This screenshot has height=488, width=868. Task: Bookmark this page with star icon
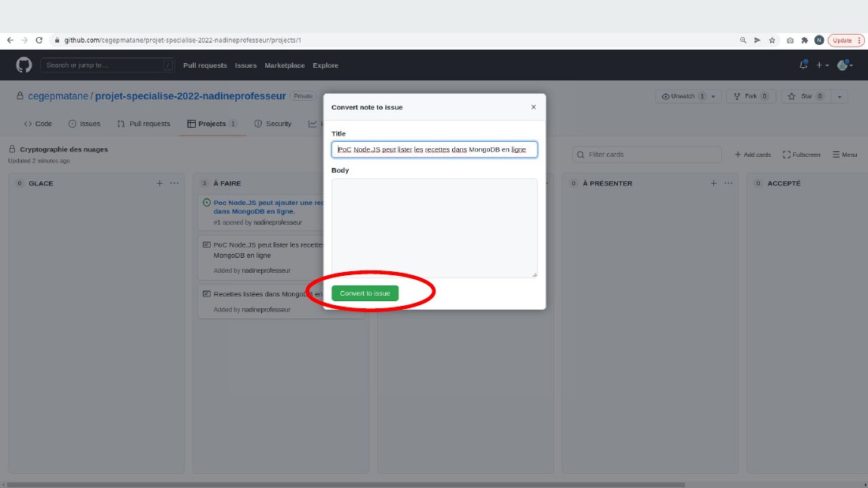coord(772,40)
